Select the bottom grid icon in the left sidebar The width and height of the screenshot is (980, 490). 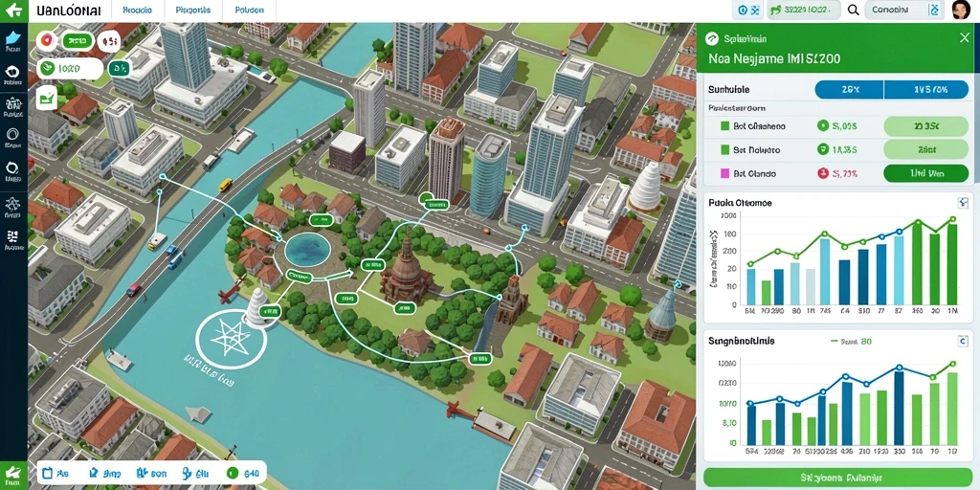[x=13, y=236]
